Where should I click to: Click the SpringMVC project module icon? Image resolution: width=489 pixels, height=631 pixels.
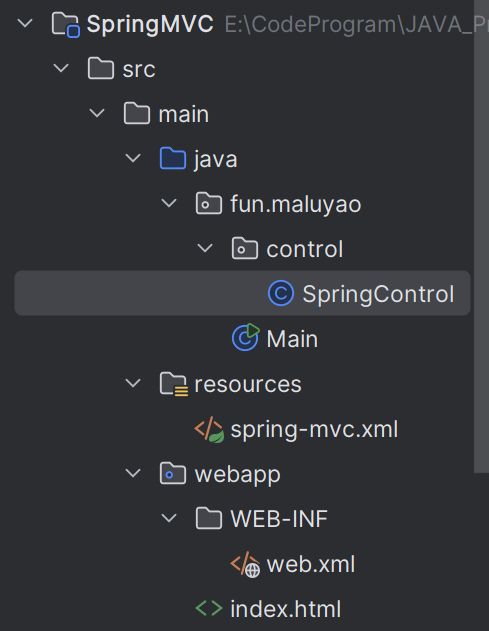[66, 25]
